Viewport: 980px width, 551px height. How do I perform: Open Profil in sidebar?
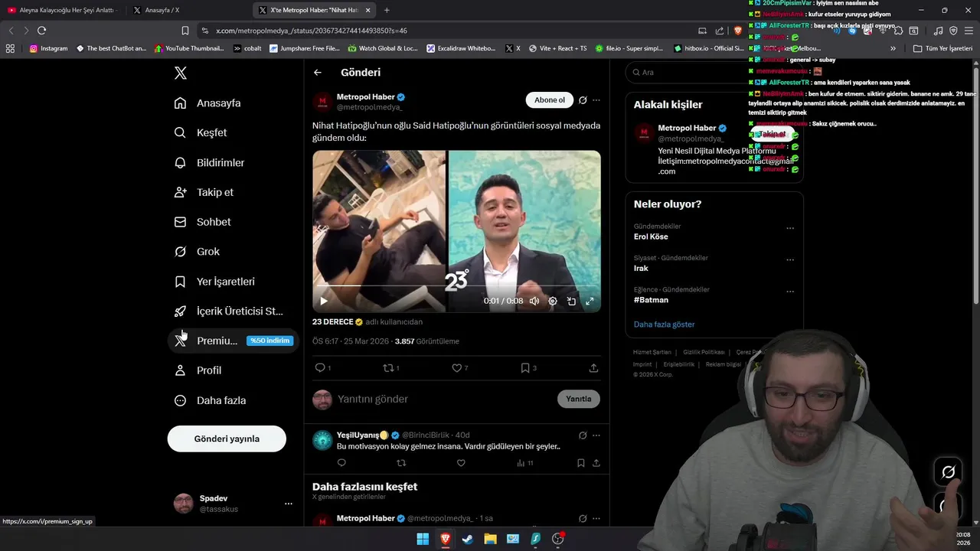click(x=198, y=370)
